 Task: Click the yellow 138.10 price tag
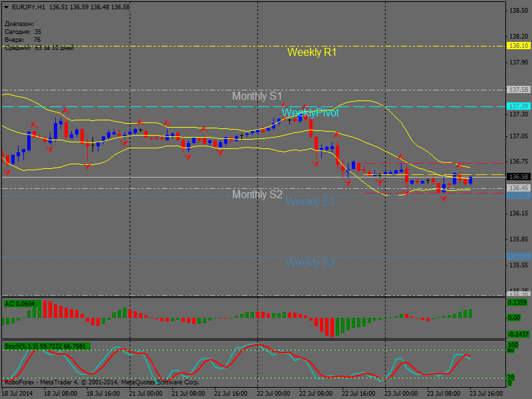(x=518, y=46)
